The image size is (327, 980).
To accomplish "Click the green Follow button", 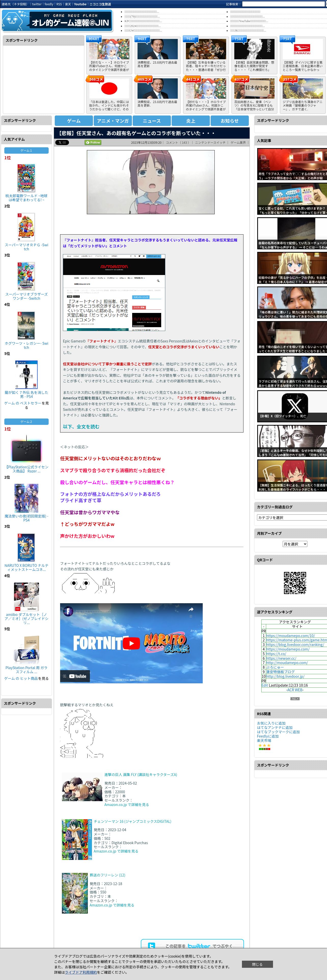I will 93,142.
